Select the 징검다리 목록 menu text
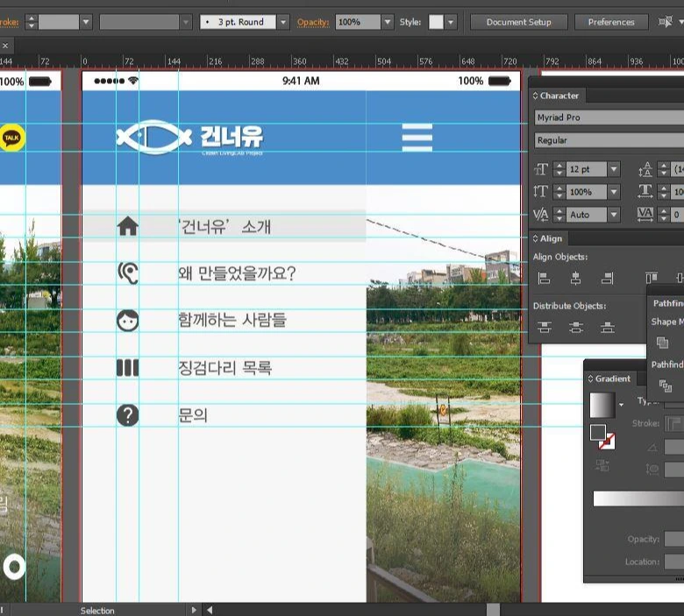Screen dimensions: 684x616 tap(225, 368)
